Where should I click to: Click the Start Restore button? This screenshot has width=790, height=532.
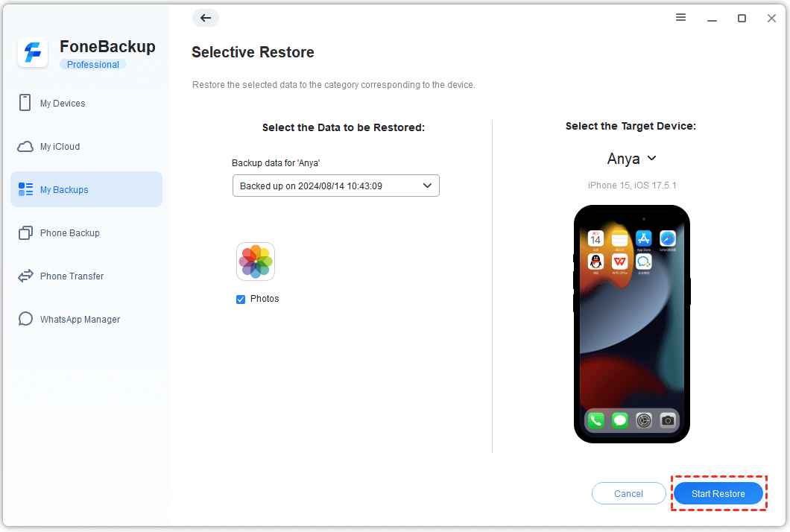718,494
